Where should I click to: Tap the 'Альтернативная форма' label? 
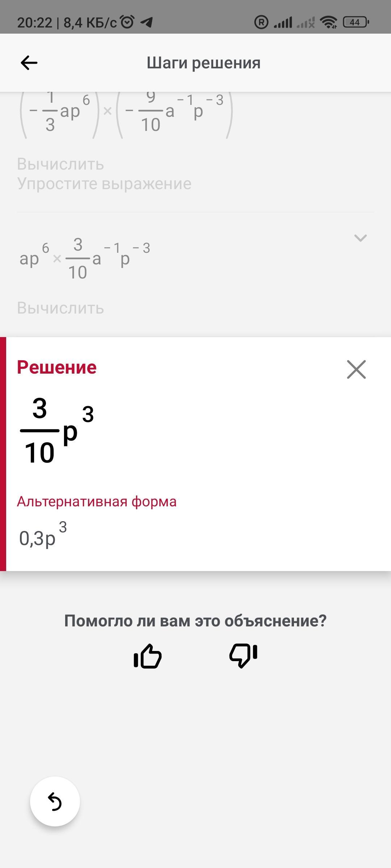coord(97,502)
